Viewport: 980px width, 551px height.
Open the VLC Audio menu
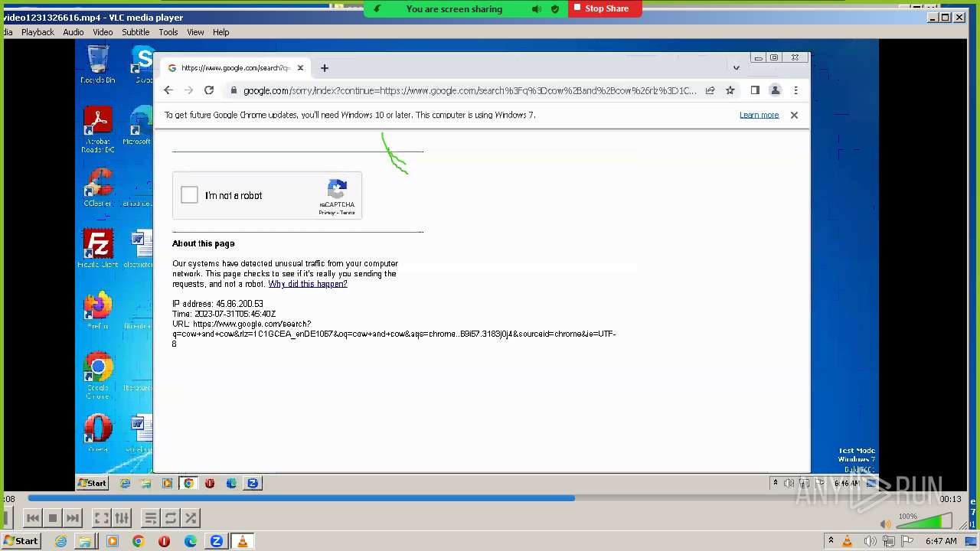click(x=73, y=32)
